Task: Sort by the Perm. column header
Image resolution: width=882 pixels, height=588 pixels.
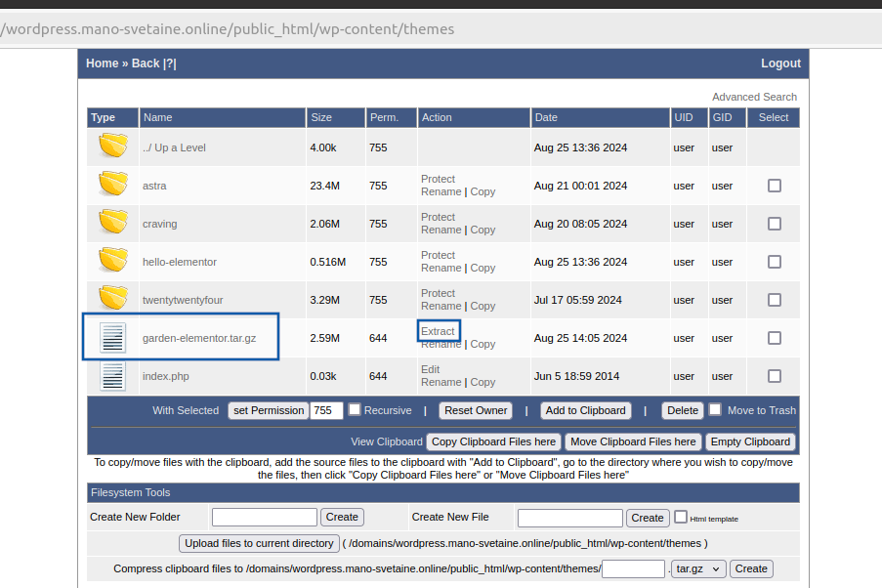Action: [x=384, y=117]
